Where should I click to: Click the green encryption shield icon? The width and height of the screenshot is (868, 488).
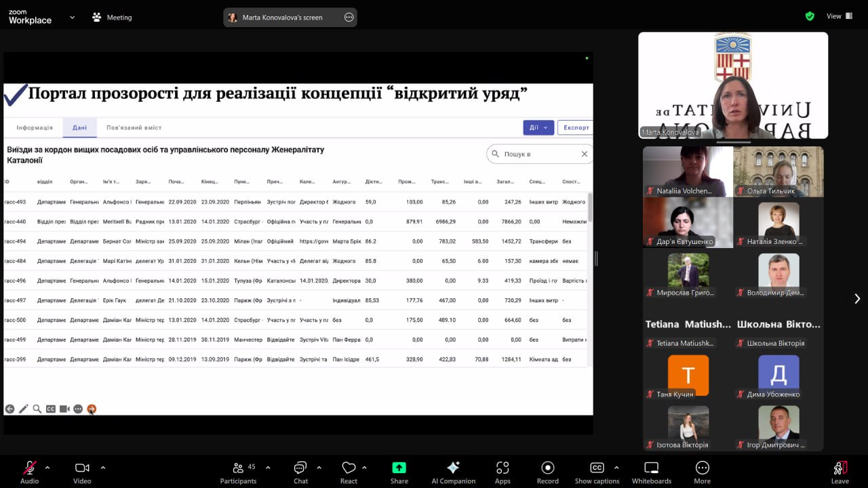click(810, 16)
